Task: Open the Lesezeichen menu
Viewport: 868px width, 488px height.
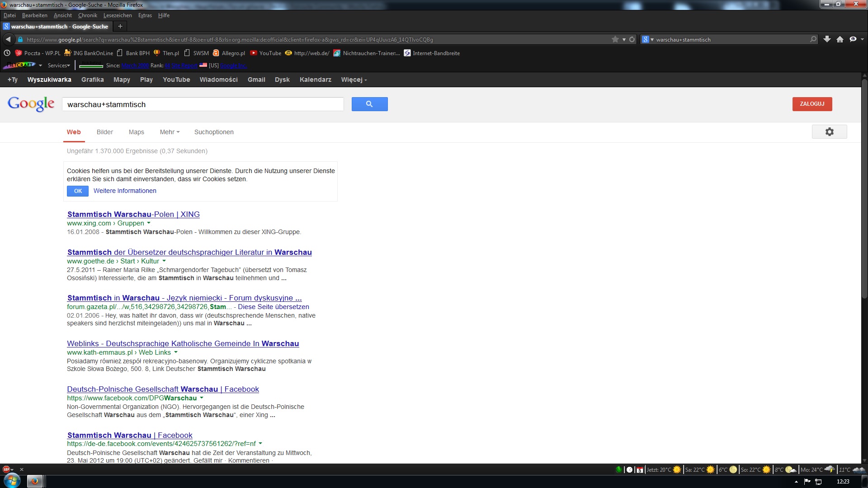Action: pos(118,15)
